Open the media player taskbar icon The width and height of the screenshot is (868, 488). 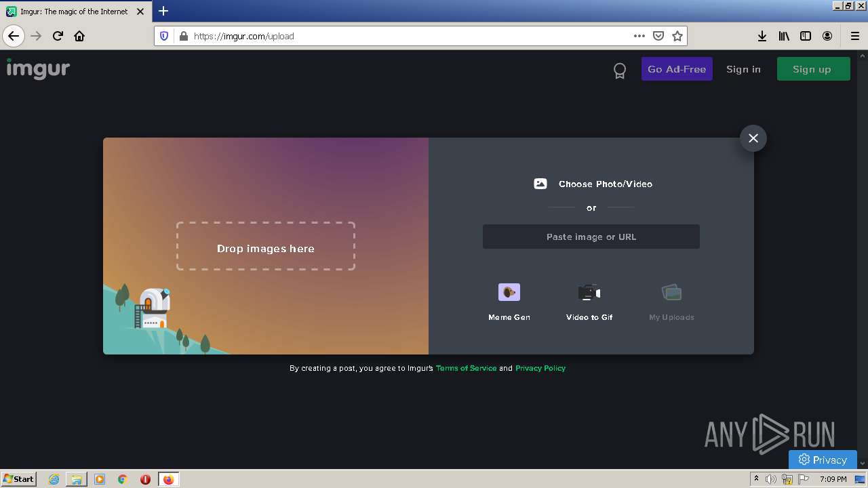100,479
